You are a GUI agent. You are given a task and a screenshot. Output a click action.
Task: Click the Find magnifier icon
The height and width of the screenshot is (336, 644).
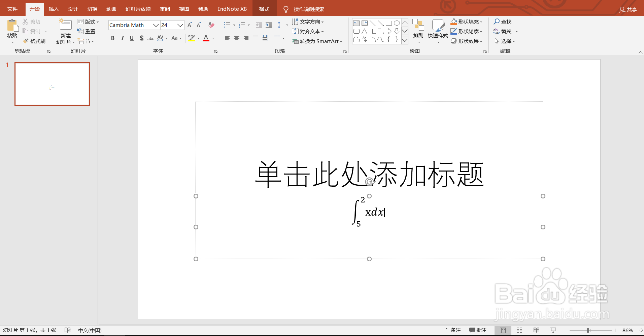497,22
